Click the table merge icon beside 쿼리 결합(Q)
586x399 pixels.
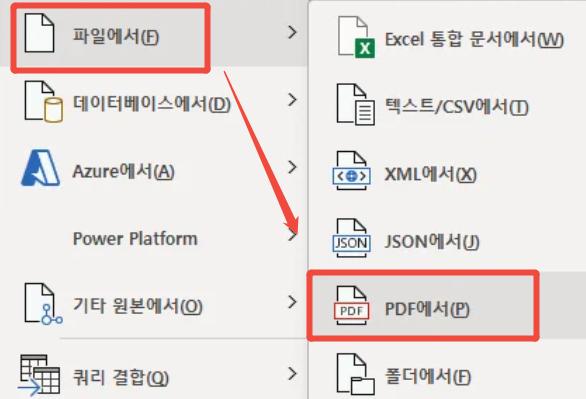point(39,375)
